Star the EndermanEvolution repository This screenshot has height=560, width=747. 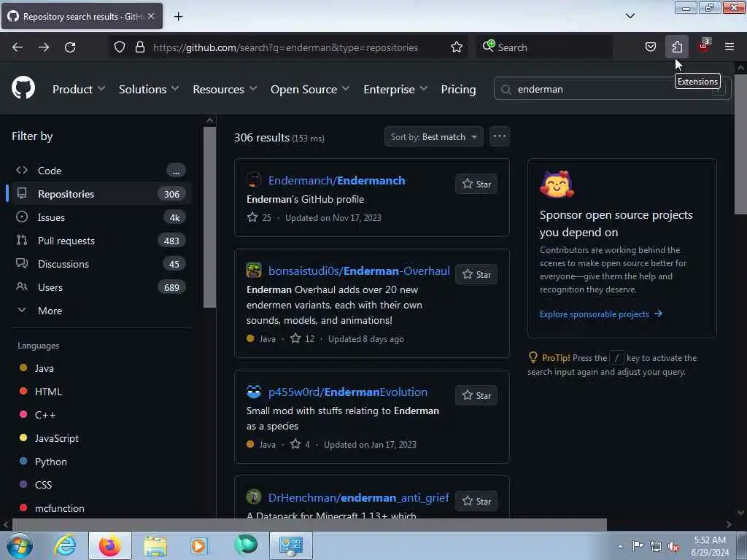click(476, 395)
